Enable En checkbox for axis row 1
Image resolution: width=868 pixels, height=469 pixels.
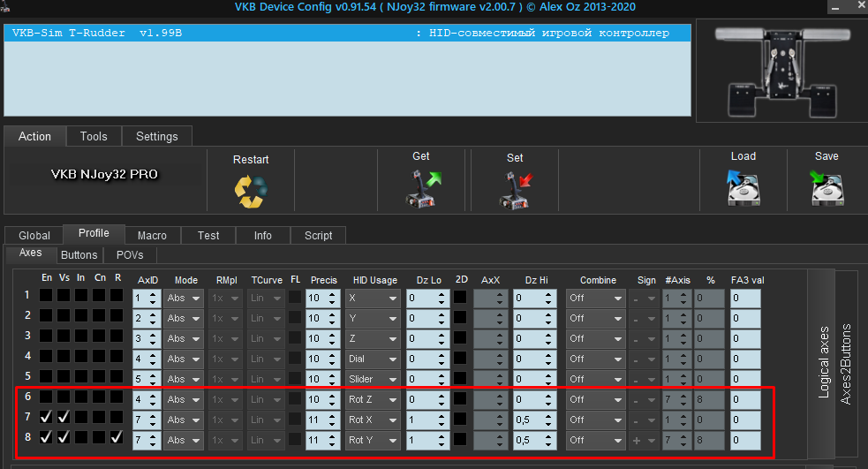point(46,295)
